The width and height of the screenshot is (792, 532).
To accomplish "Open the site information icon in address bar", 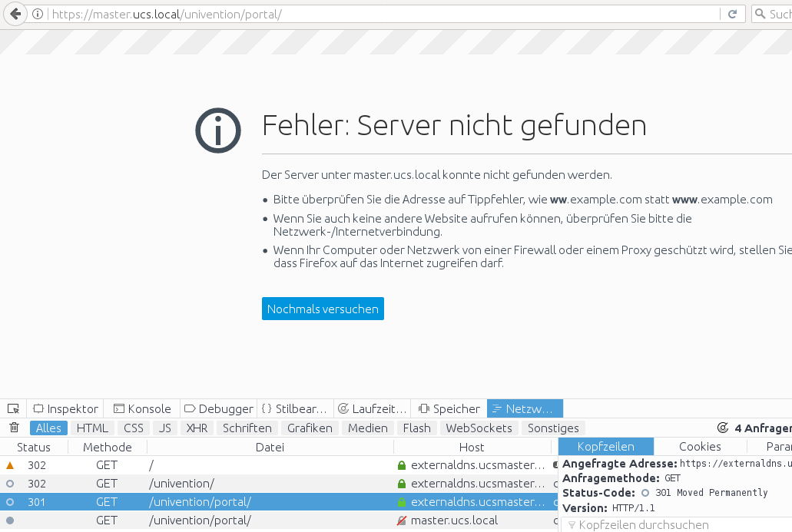I will [x=38, y=15].
